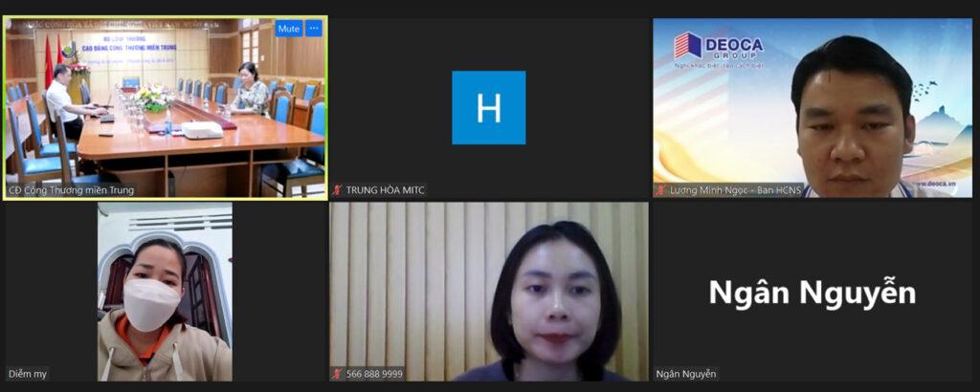This screenshot has width=980, height=392.
Task: Open the three-dots more options menu
Action: pos(313,29)
